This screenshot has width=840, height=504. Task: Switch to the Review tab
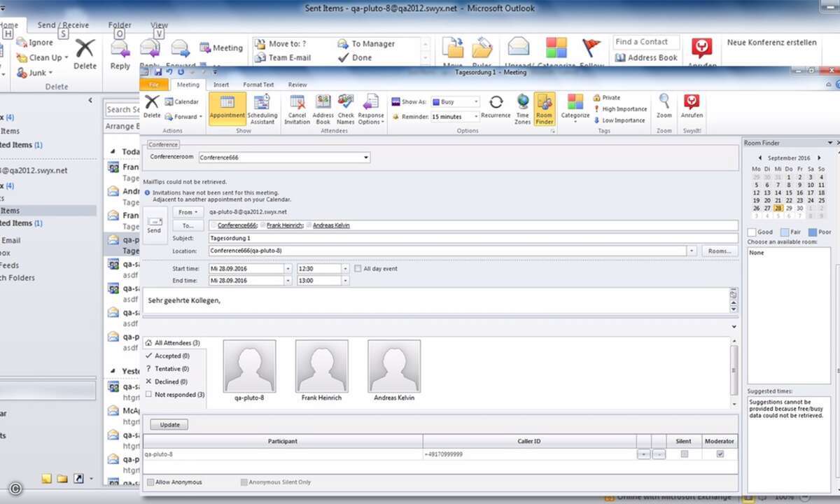[x=297, y=85]
